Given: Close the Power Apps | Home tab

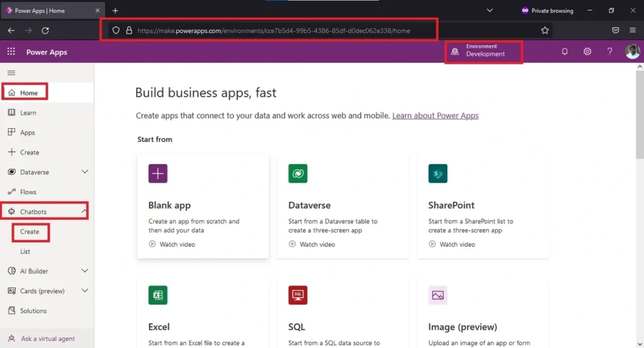Looking at the screenshot, I should 97,11.
